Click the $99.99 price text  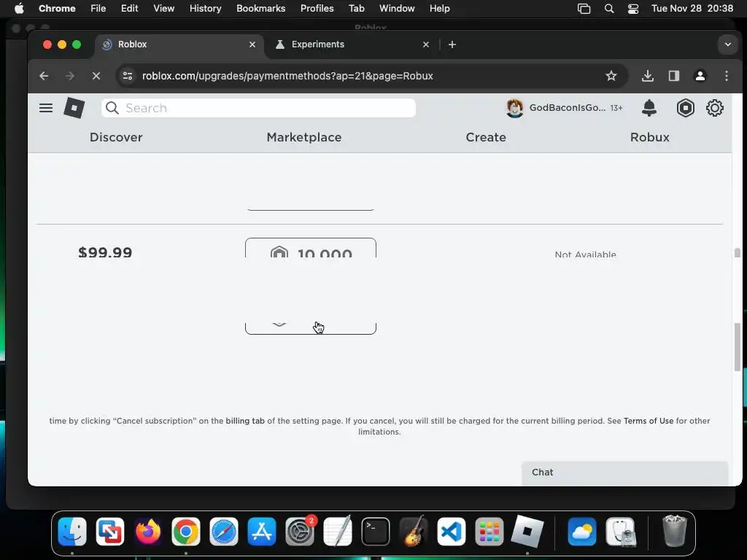pos(105,252)
